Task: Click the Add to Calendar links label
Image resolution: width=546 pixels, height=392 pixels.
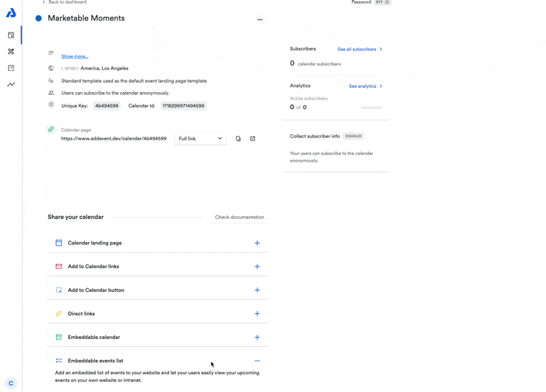Action: (x=94, y=267)
